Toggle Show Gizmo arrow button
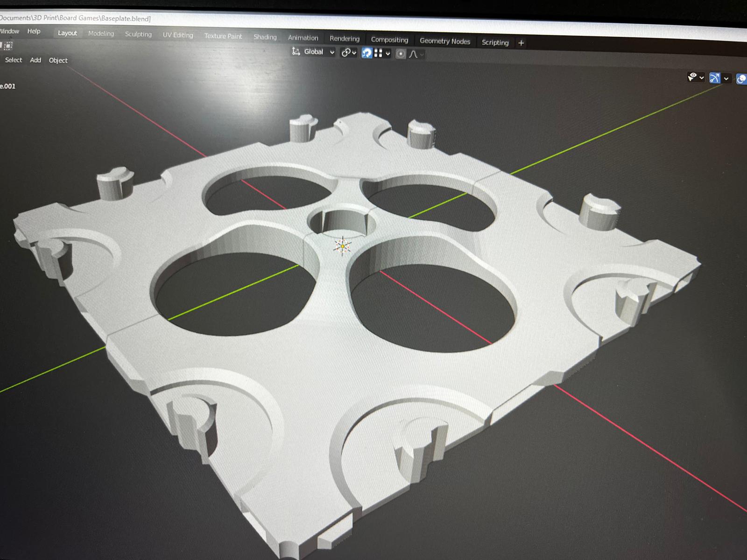Image resolution: width=747 pixels, height=560 pixels. pos(714,78)
